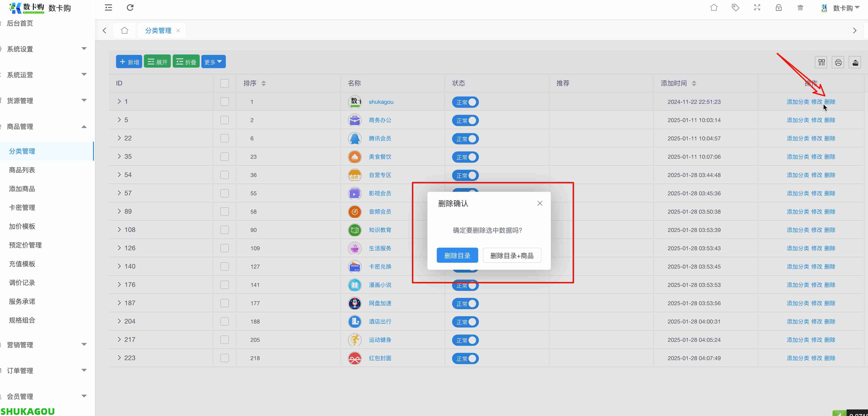Click the tag icon in the top toolbar
This screenshot has width=868, height=416.
pos(735,8)
